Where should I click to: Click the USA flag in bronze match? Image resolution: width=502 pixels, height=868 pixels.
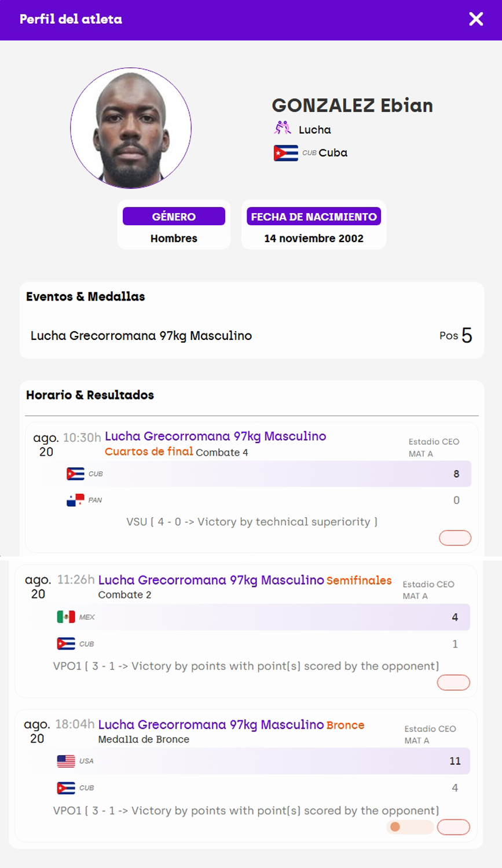tap(66, 761)
